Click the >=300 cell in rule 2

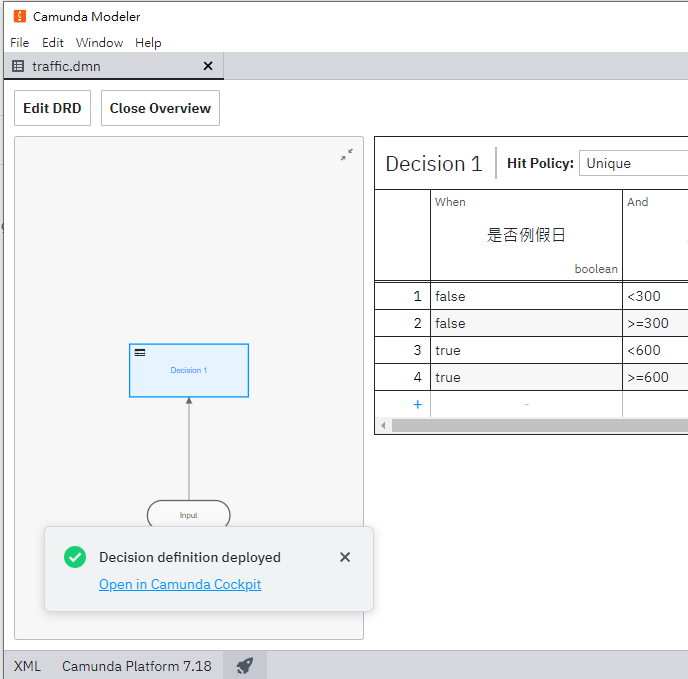coord(656,323)
